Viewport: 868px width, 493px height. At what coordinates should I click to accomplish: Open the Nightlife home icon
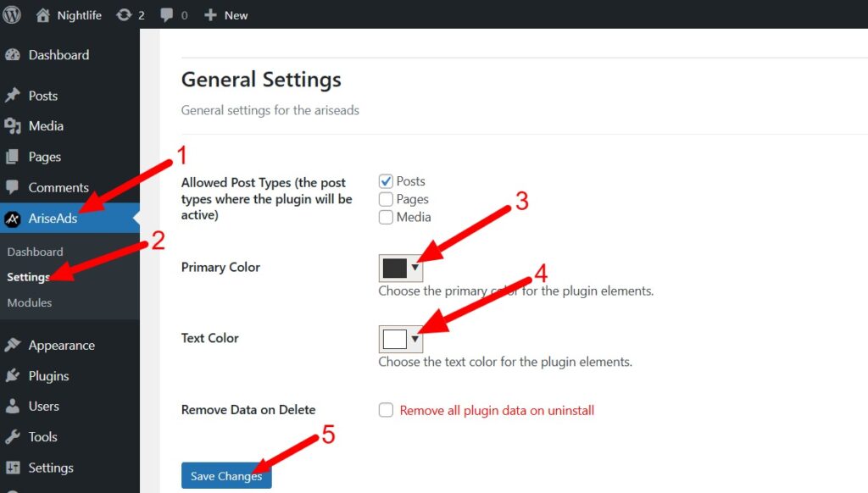42,15
